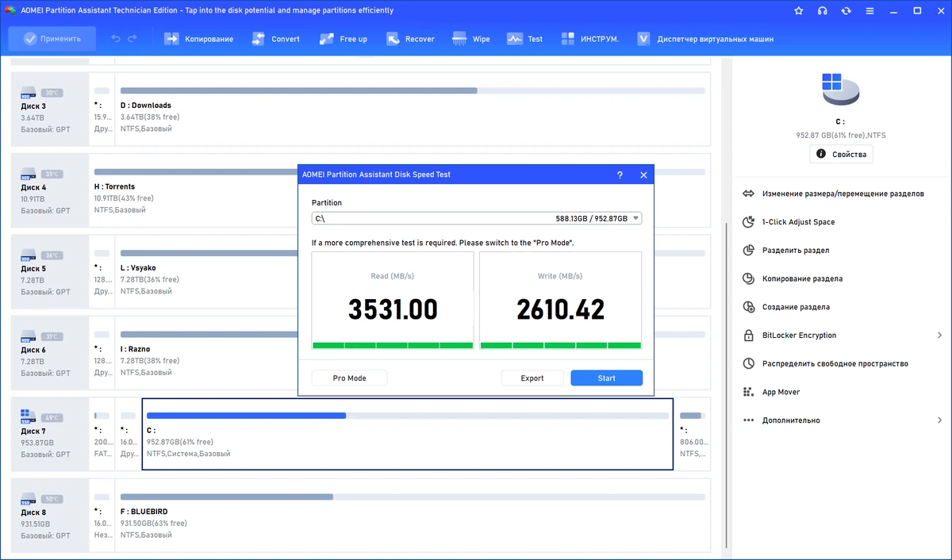This screenshot has width=952, height=560.
Task: Select the D : Downloads partition
Action: tap(413, 109)
